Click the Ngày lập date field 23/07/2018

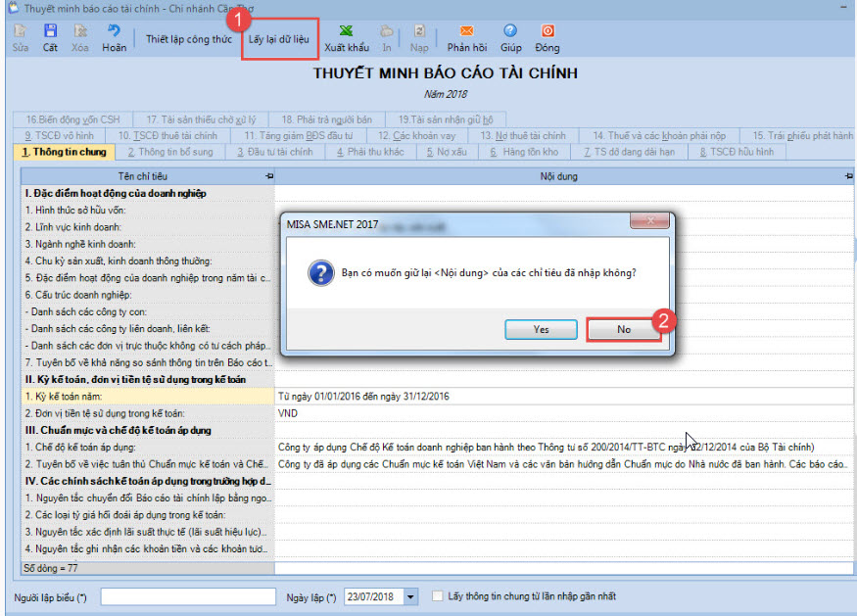(374, 596)
